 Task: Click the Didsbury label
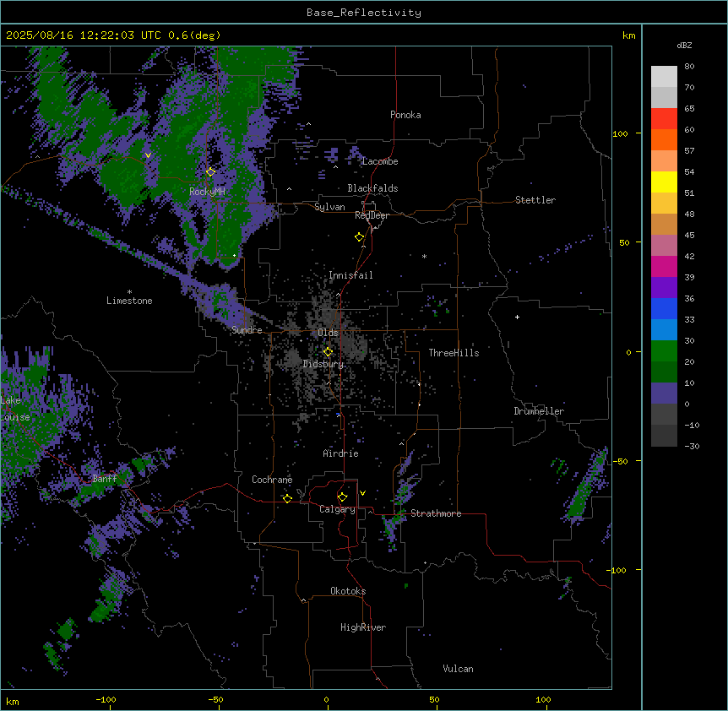point(323,364)
